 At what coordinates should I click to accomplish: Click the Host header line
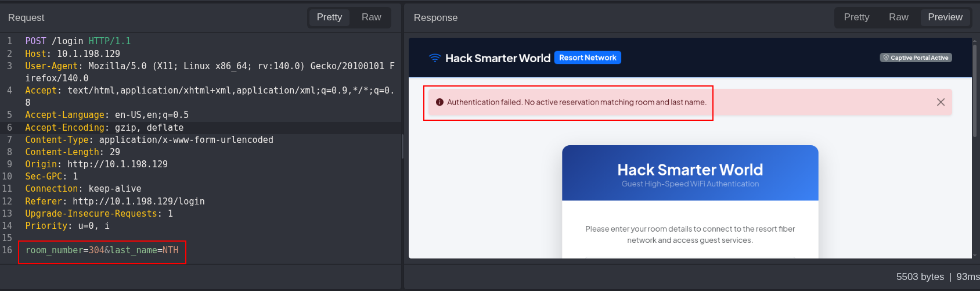click(73, 54)
